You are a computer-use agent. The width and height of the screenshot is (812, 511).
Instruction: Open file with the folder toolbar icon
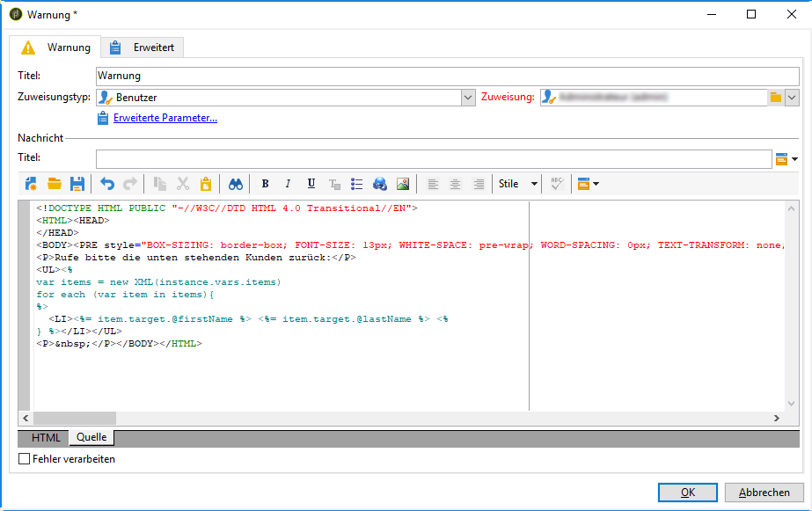[55, 184]
